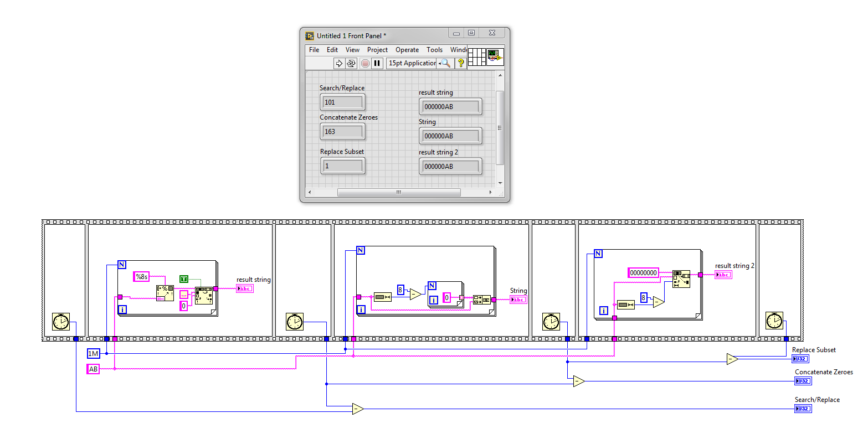The image size is (868, 423).
Task: Select the fourth Tick Count clock node
Action: pyautogui.click(x=774, y=321)
